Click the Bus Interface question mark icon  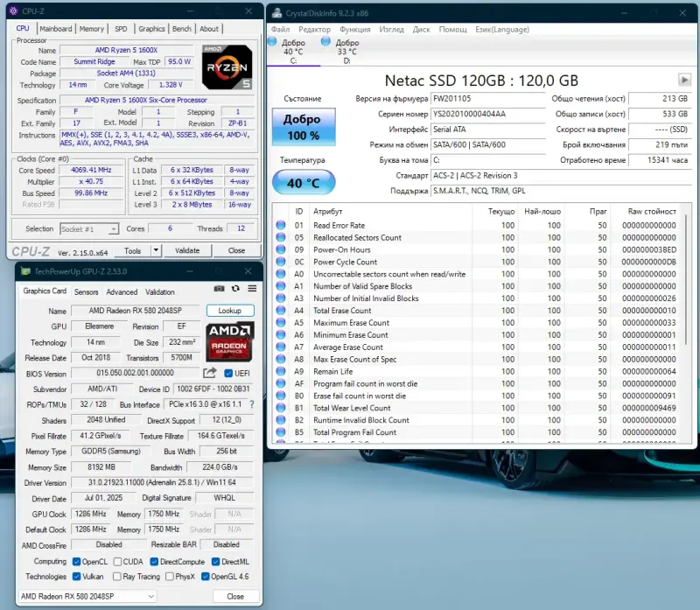(x=252, y=404)
